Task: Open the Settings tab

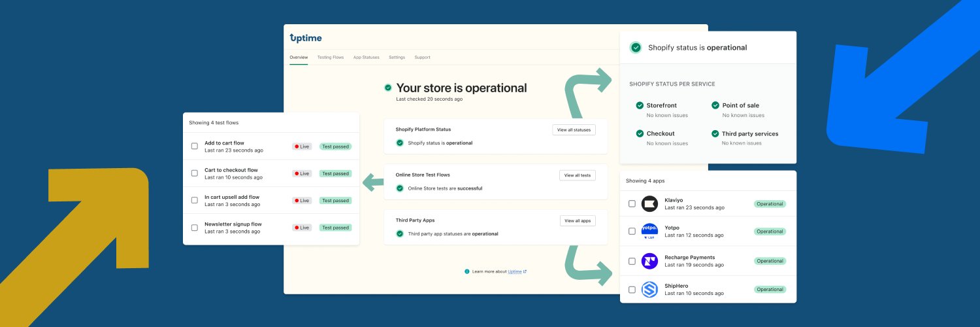Action: click(397, 58)
